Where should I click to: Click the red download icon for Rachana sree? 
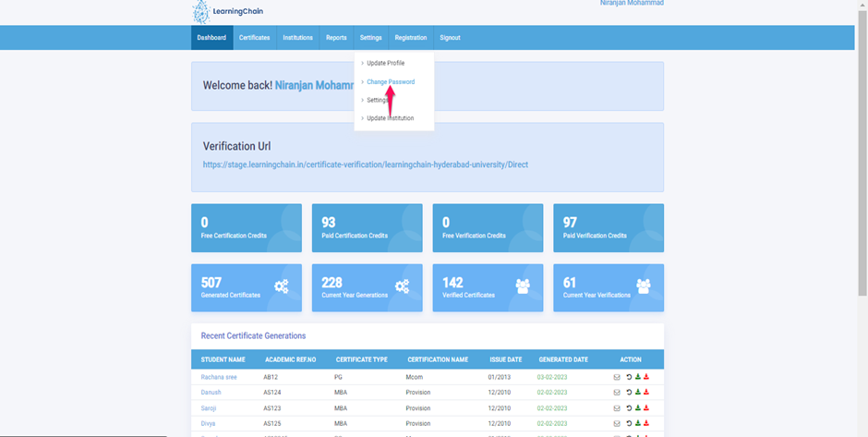tap(646, 377)
